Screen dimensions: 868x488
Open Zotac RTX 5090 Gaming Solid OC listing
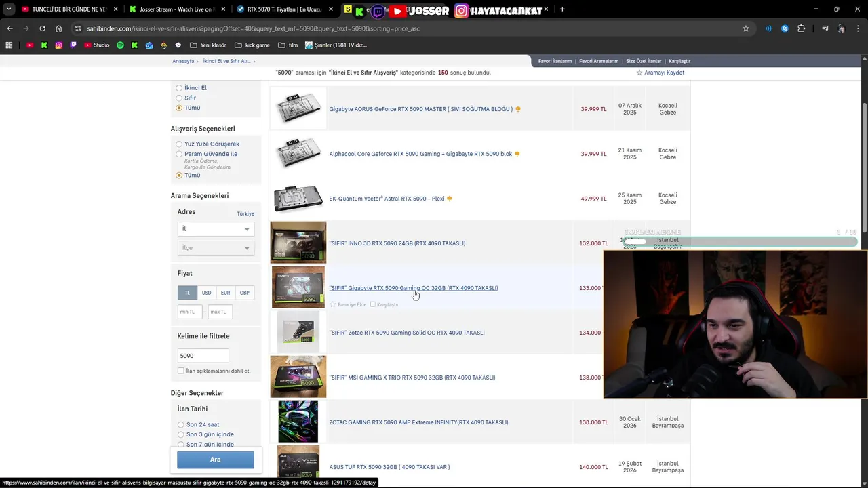pyautogui.click(x=407, y=333)
